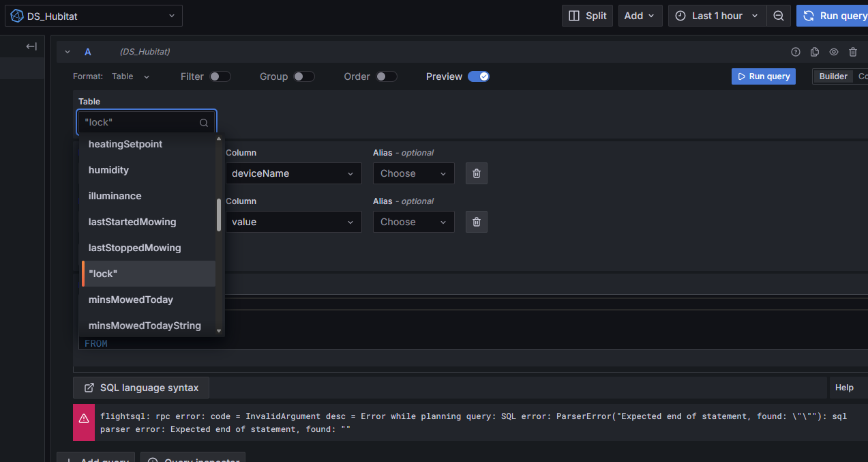This screenshot has height=462, width=868.
Task: Delete query A using the header trash icon
Action: tap(853, 52)
